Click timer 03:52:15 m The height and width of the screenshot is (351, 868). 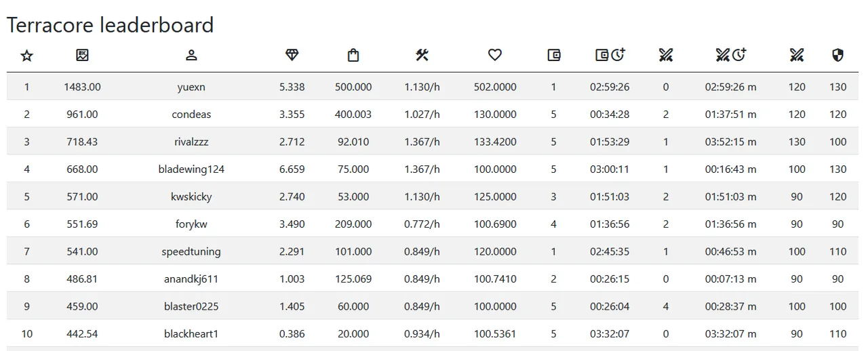coord(730,142)
